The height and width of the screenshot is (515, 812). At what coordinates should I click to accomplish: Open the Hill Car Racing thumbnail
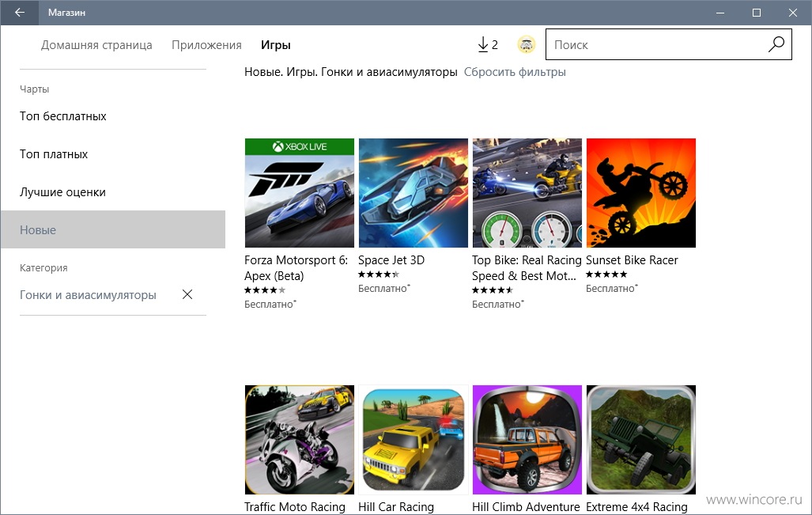pyautogui.click(x=414, y=440)
